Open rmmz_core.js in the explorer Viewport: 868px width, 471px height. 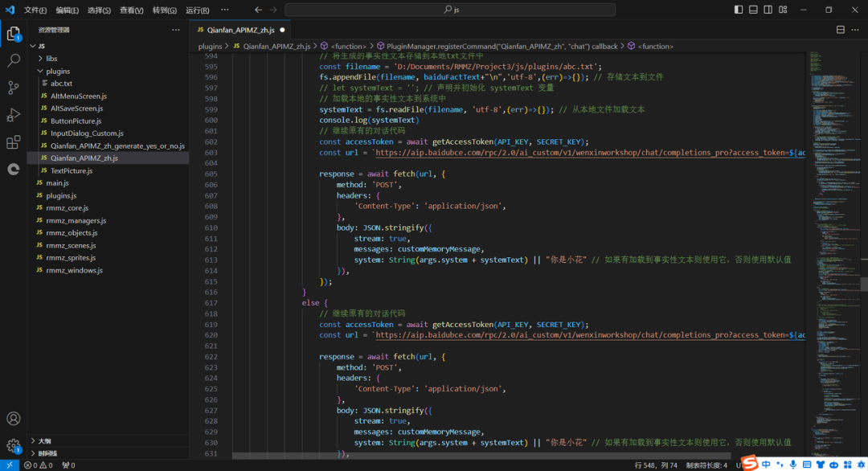click(x=108, y=208)
